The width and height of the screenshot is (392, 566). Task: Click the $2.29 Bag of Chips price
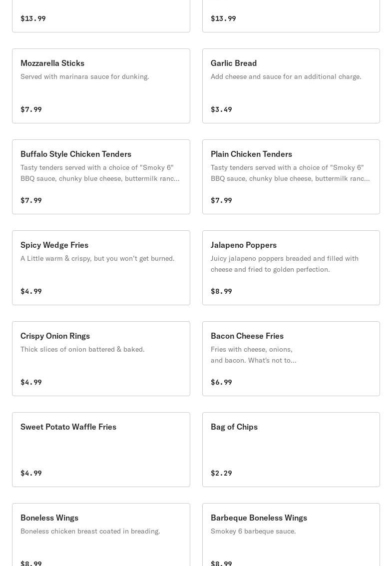pyautogui.click(x=221, y=473)
